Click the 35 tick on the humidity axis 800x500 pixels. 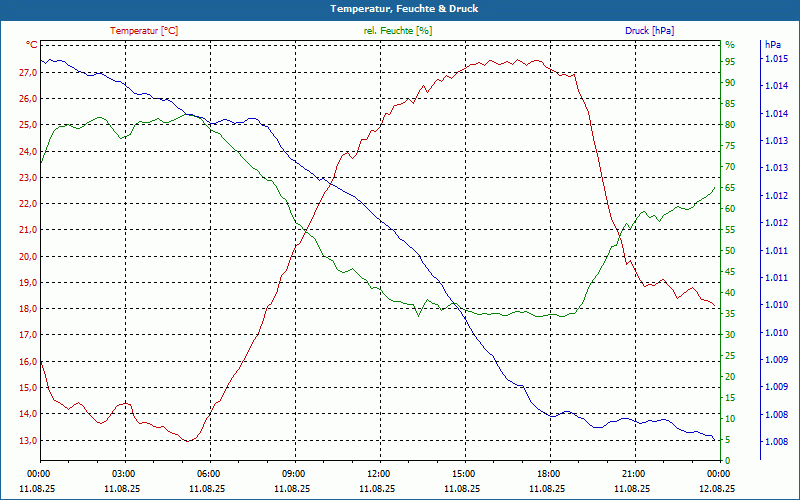point(730,314)
